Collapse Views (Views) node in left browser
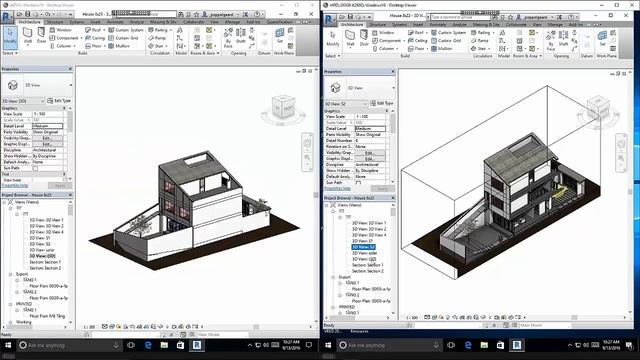This screenshot has width=640, height=360. pos(4,202)
